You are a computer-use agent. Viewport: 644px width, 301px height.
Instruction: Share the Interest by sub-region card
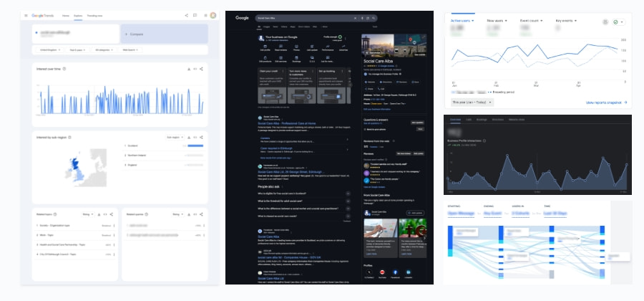click(x=201, y=138)
